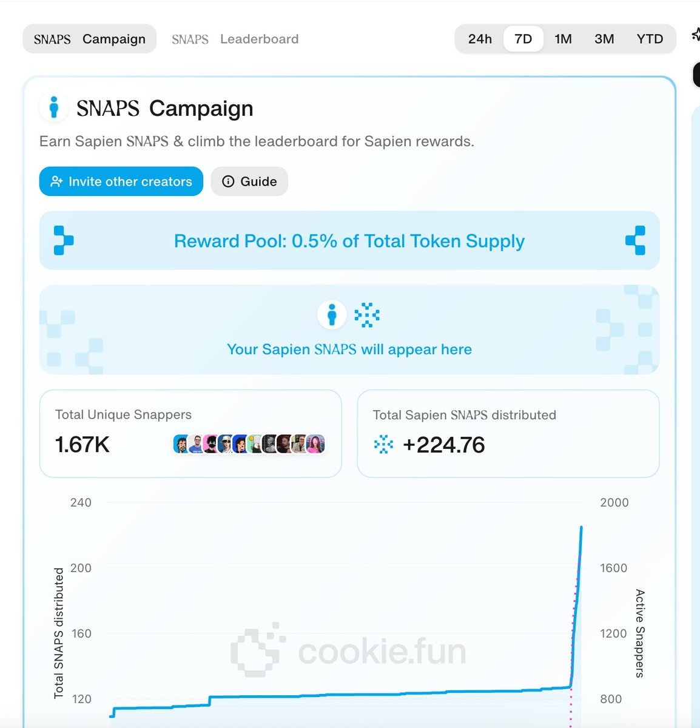Select the 7D time range

coord(523,39)
